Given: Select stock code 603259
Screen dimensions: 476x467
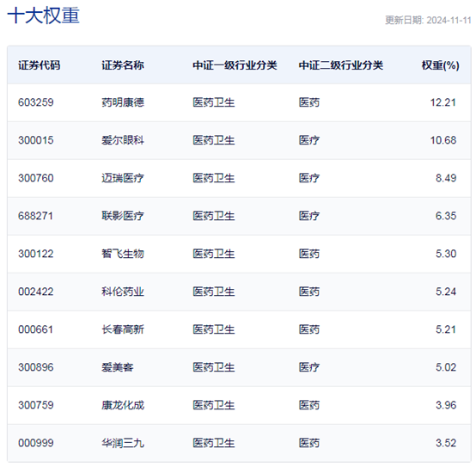Looking at the screenshot, I should (36, 102).
